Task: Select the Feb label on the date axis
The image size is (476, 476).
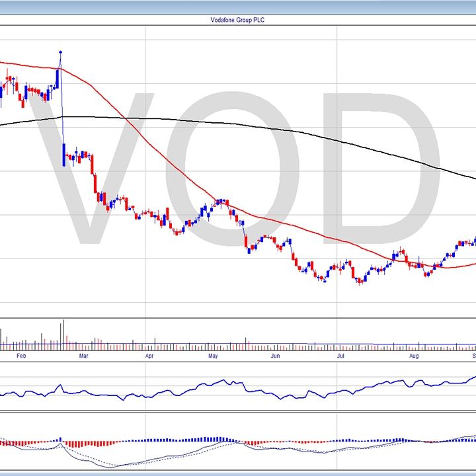Action: tap(20, 356)
